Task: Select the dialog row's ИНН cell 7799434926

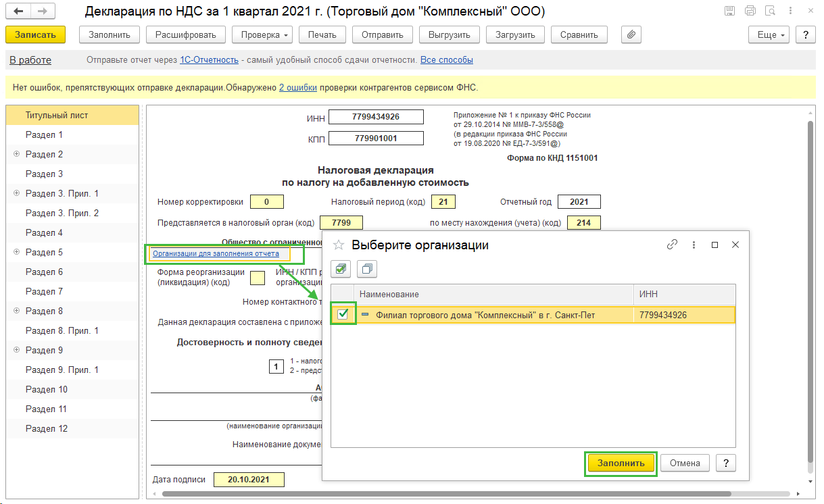Action: [x=684, y=315]
